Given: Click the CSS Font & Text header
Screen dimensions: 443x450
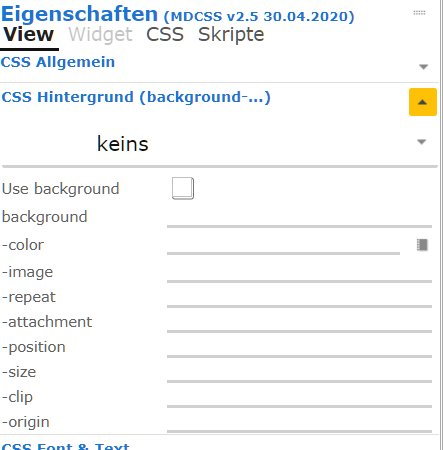Looking at the screenshot, I should coord(65,446).
